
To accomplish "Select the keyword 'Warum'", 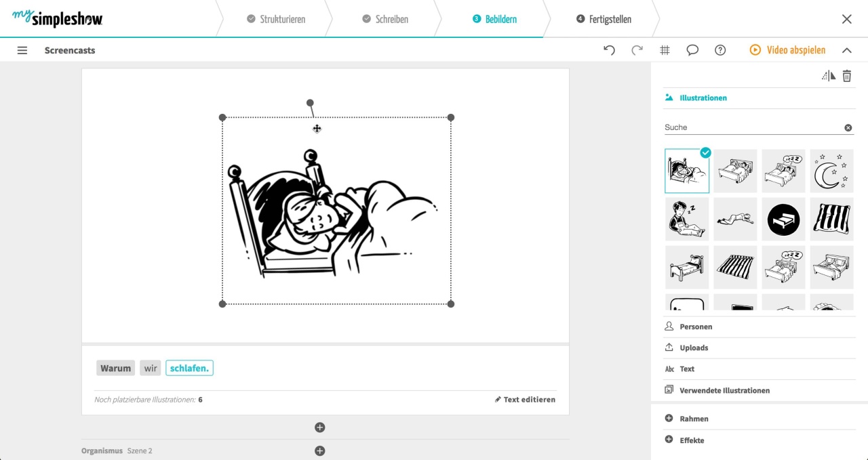I will pyautogui.click(x=115, y=369).
